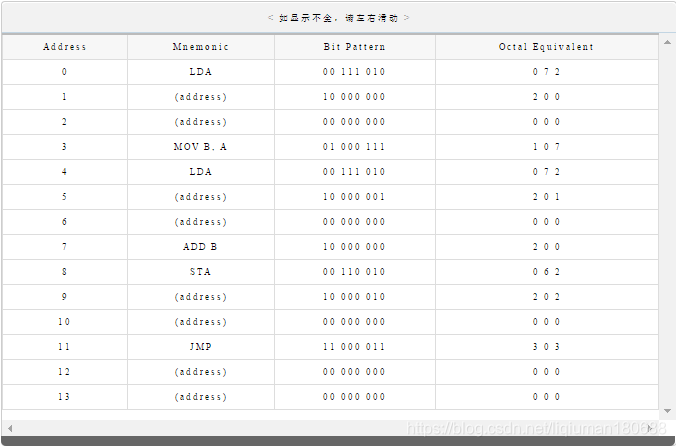This screenshot has height=447, width=676.
Task: Click the JMP mnemonic cell
Action: pos(201,347)
